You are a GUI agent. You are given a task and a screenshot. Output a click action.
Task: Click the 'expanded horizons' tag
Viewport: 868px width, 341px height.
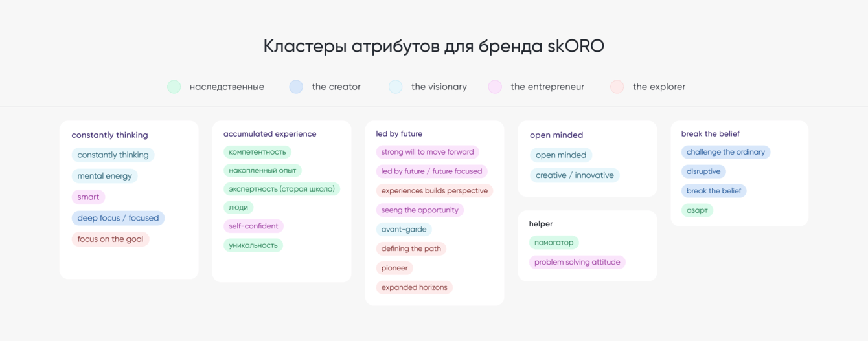click(415, 287)
